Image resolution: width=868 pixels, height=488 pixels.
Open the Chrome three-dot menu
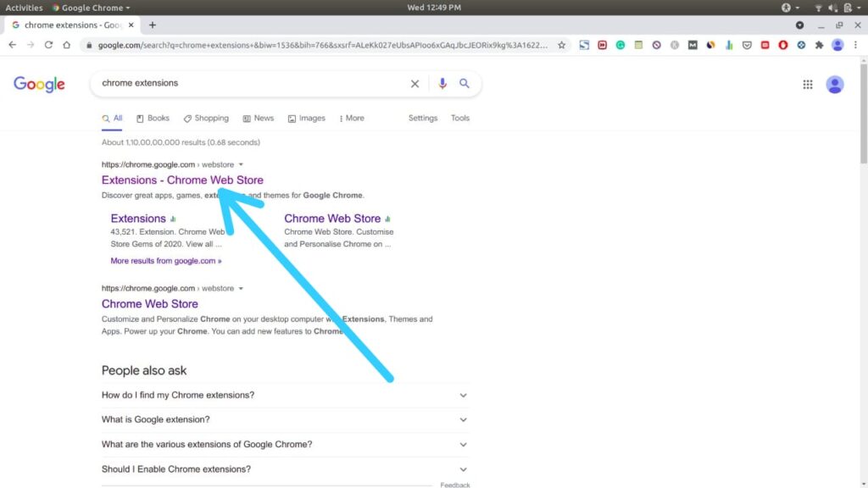coord(856,46)
